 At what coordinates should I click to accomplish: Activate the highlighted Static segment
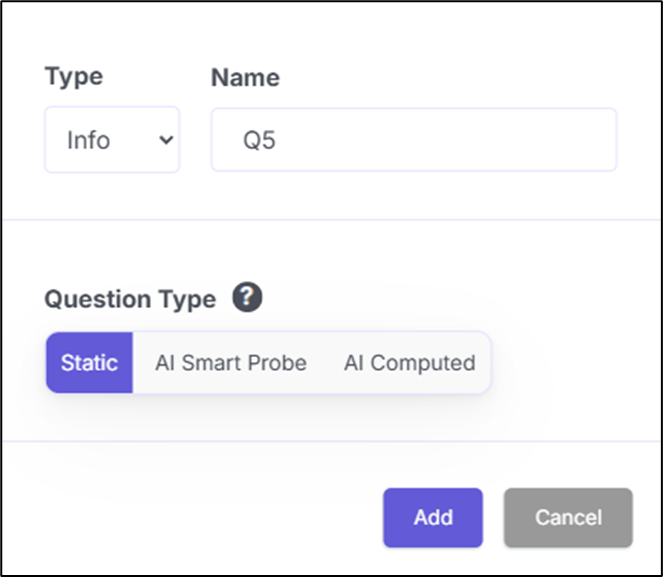[89, 363]
